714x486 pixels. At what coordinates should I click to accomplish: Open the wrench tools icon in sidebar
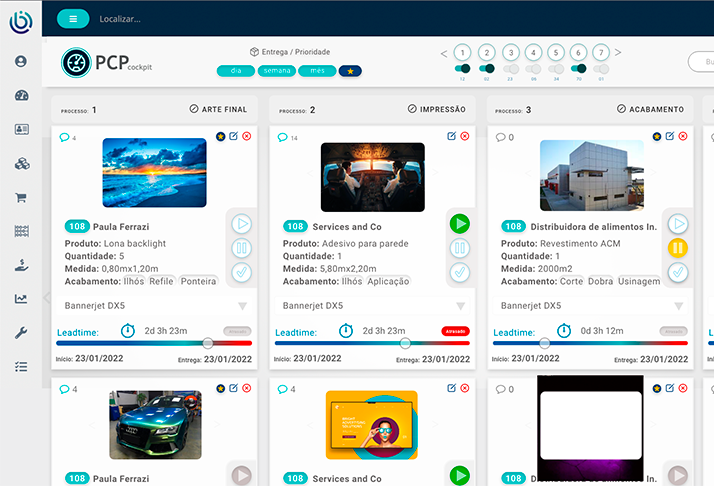21,333
